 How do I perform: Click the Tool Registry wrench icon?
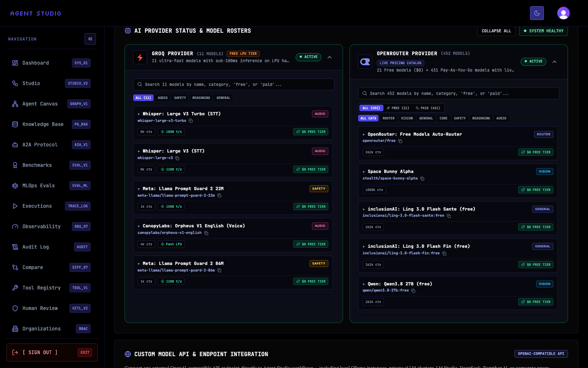pyautogui.click(x=15, y=288)
